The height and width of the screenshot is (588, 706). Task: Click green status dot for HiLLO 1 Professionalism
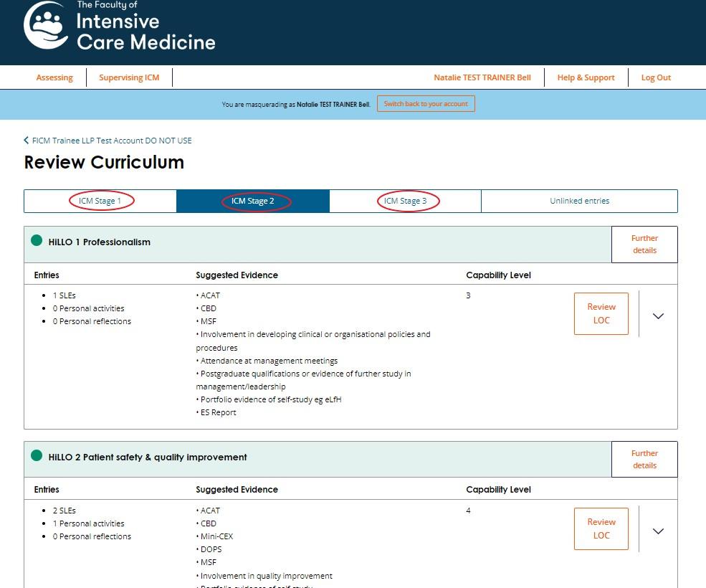tap(37, 241)
